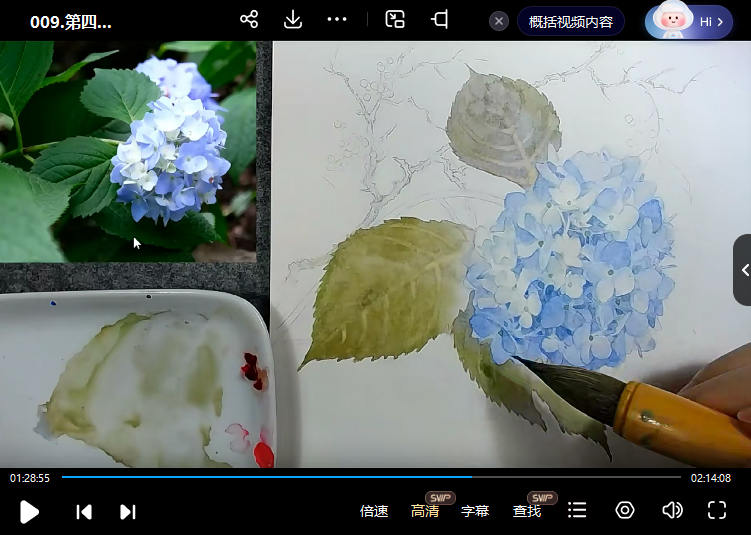
Task: Click the picture-in-picture window icon
Action: 395,20
